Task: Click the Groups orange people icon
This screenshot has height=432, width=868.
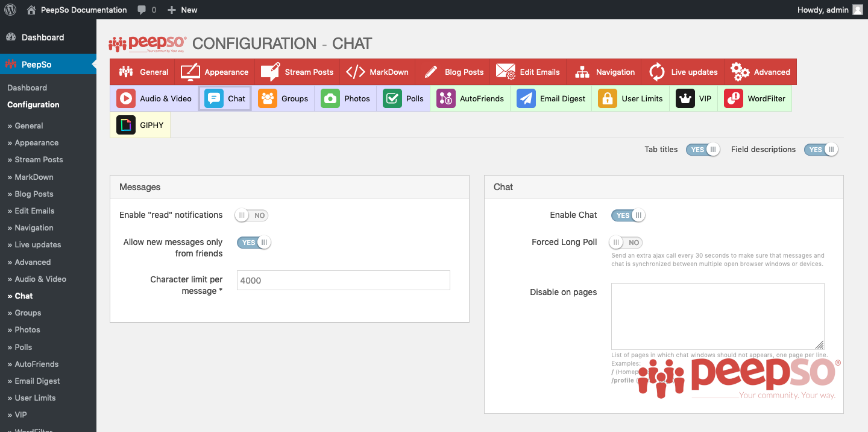Action: pyautogui.click(x=268, y=98)
